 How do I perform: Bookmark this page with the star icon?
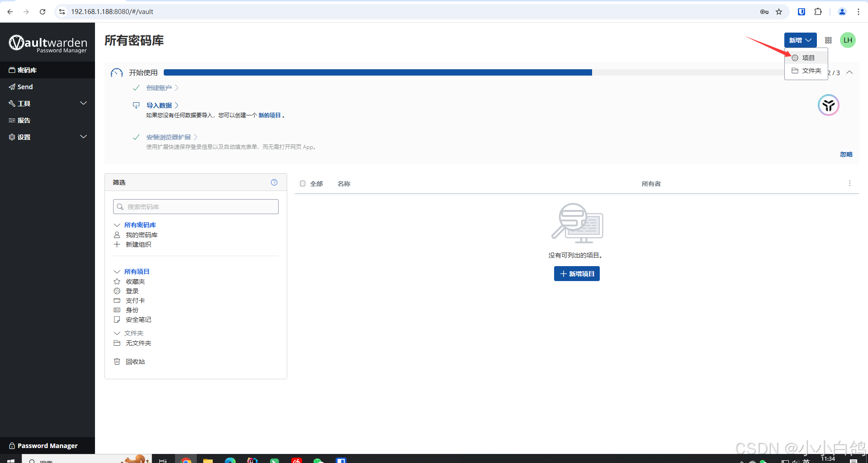[779, 12]
